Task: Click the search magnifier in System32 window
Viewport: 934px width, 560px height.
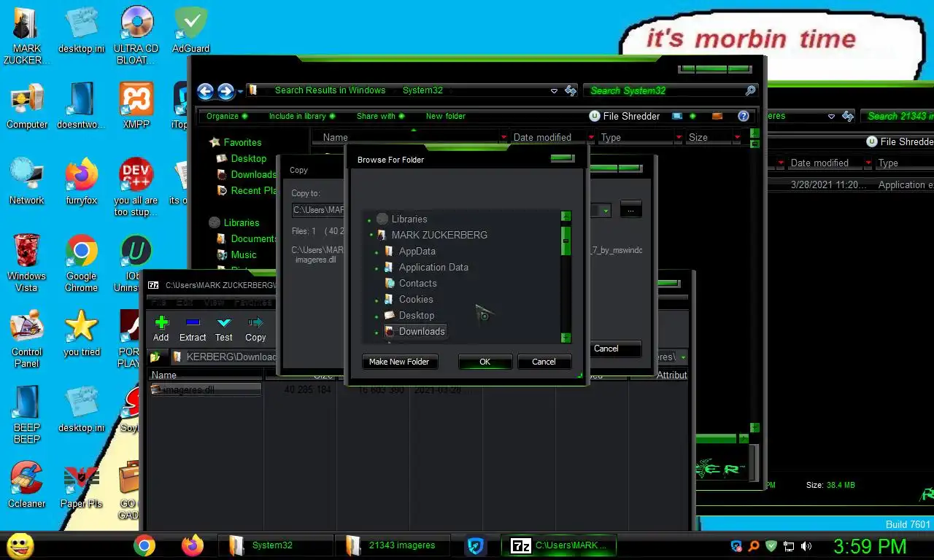Action: 750,90
